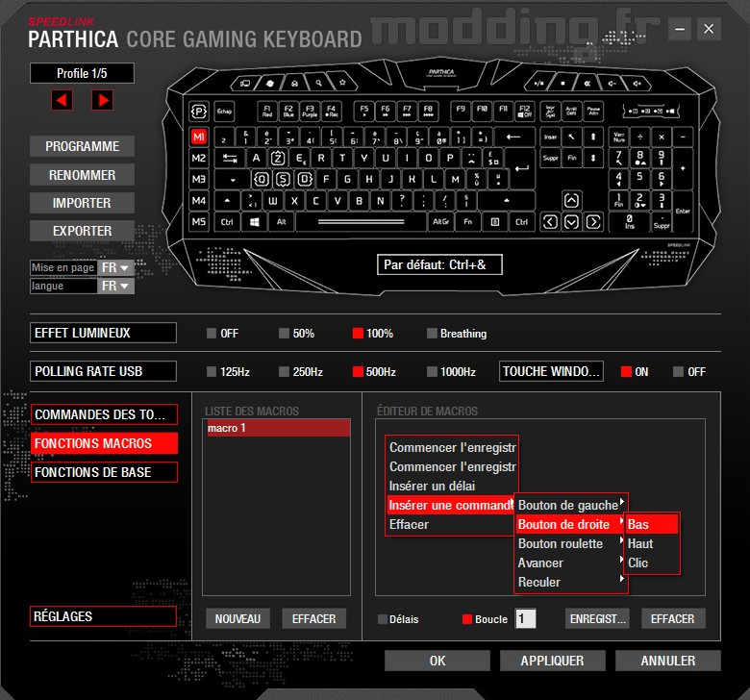Screen dimensions: 750x700
Task: Set polling rate to 125Hz
Action: click(228, 372)
